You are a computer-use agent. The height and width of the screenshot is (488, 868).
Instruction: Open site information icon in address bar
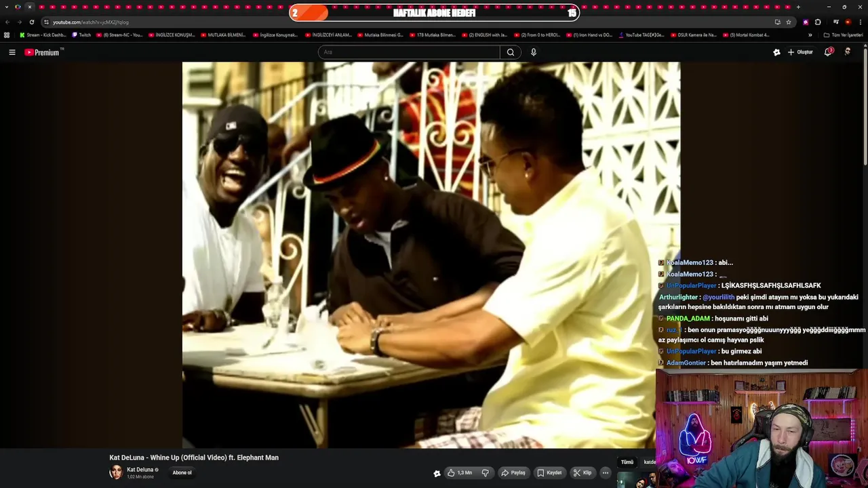pyautogui.click(x=46, y=22)
